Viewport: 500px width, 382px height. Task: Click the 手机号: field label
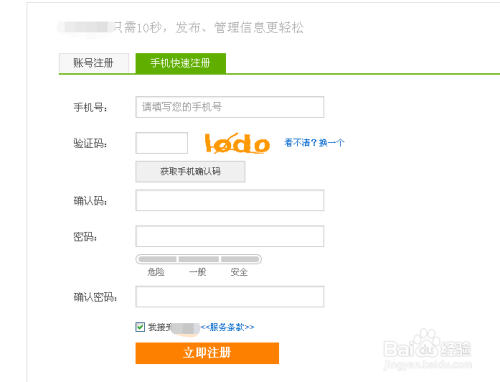click(90, 107)
